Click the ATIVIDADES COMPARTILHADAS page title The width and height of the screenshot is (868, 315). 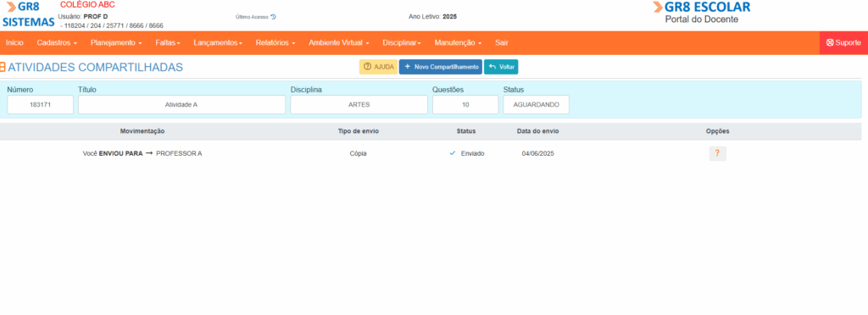[x=95, y=68]
